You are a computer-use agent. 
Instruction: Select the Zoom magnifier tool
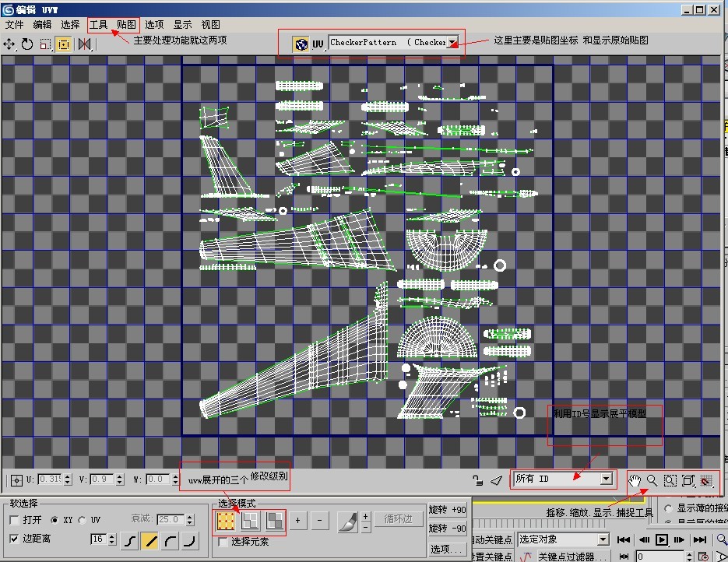pyautogui.click(x=652, y=480)
